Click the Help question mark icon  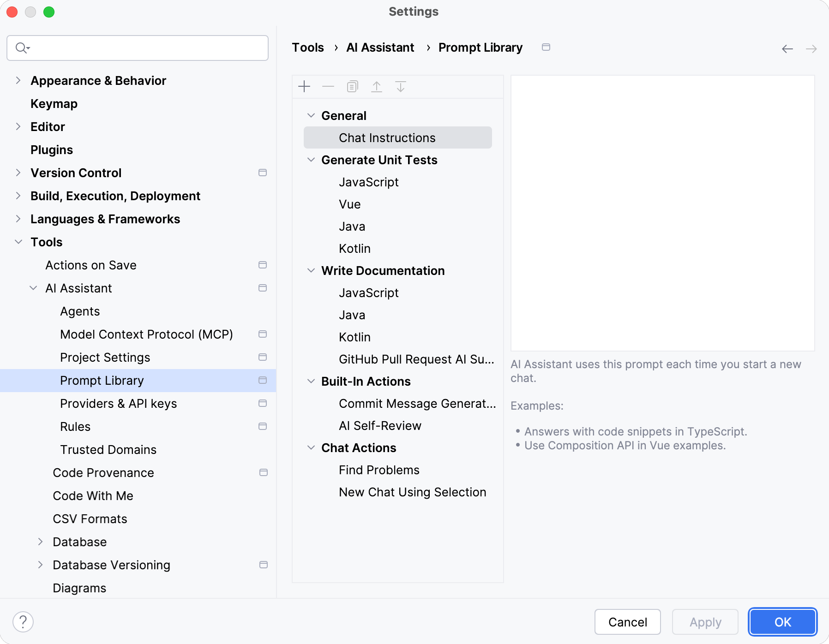pos(23,622)
